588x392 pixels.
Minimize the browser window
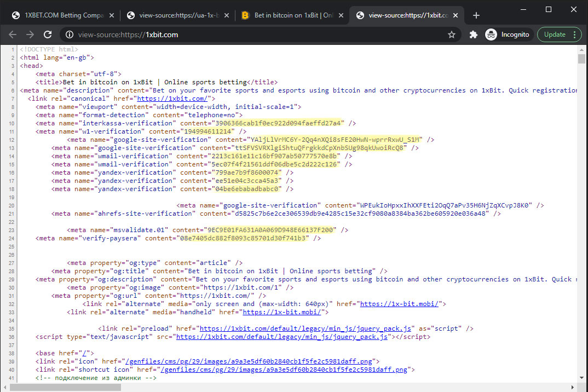523,9
